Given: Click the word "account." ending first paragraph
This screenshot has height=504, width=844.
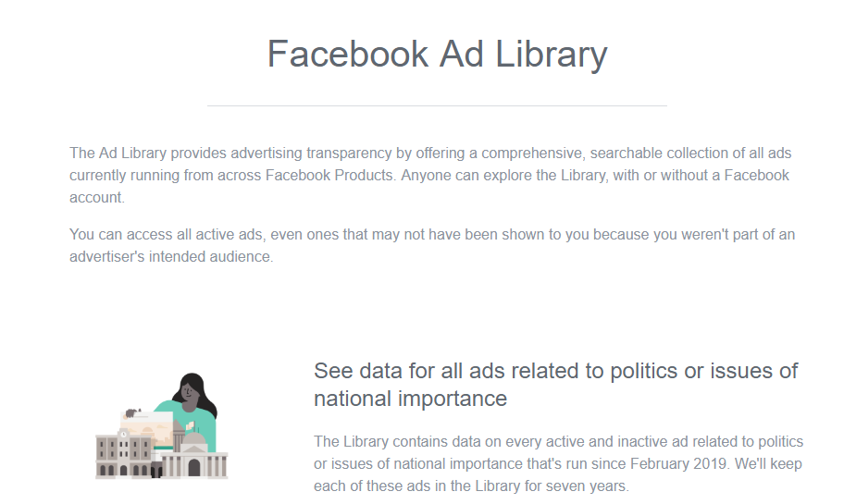Looking at the screenshot, I should [x=97, y=197].
